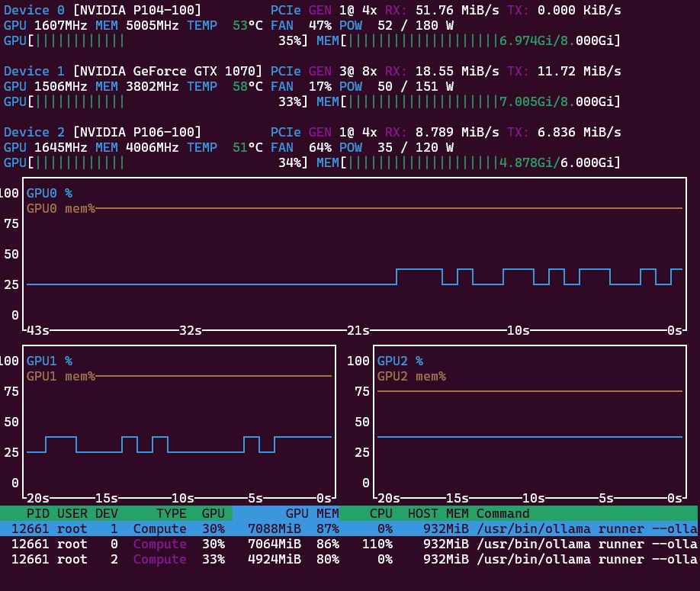Viewport: 700px width, 591px height.
Task: Click the GPU1 mem% graph legend
Action: [61, 376]
